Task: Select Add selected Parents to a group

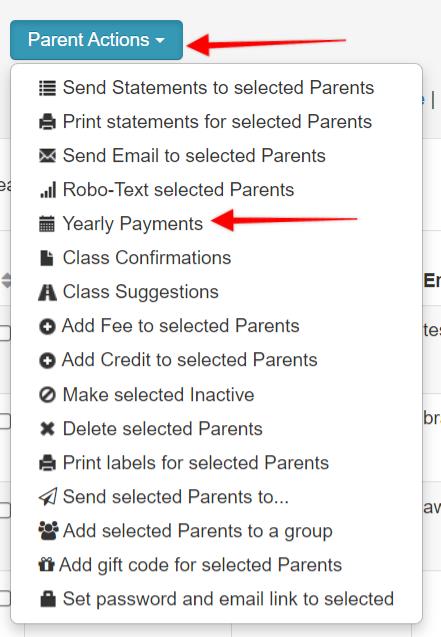Action: point(198,531)
